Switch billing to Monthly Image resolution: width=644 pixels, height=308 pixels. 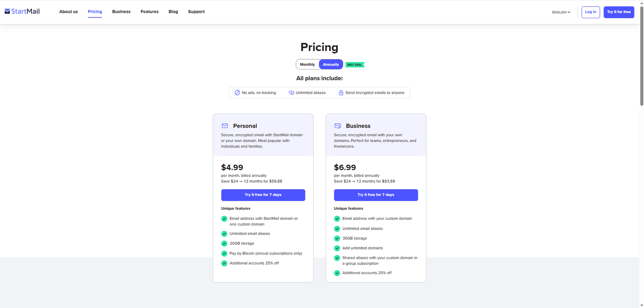click(x=307, y=64)
